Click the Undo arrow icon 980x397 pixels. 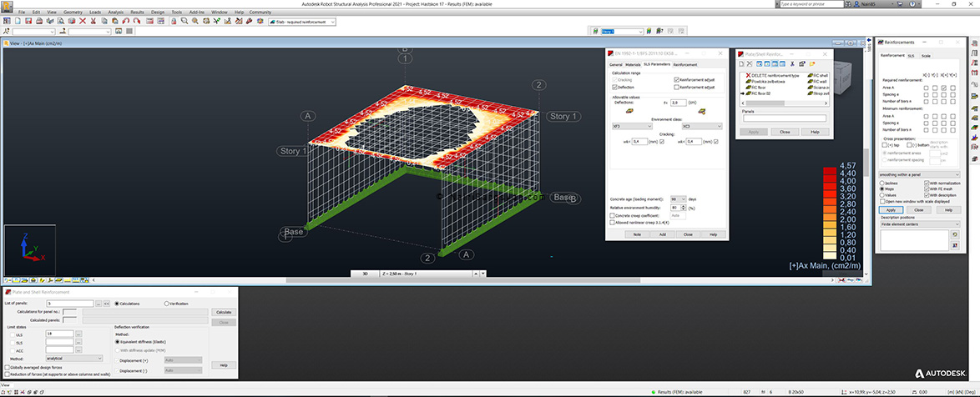[x=125, y=21]
